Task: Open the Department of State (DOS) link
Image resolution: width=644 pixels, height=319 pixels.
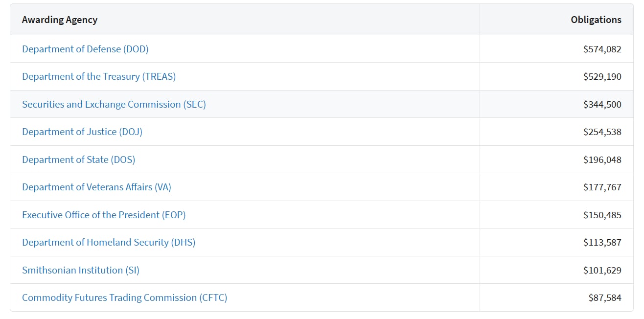Action: 78,159
